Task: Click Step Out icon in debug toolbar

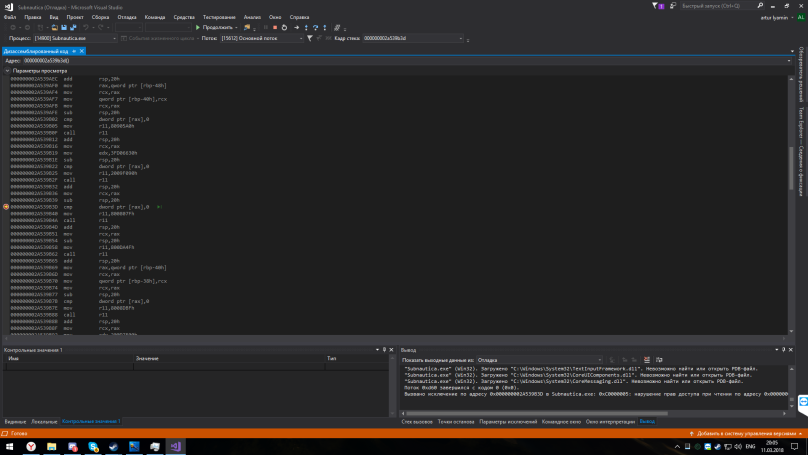Action: click(x=325, y=27)
